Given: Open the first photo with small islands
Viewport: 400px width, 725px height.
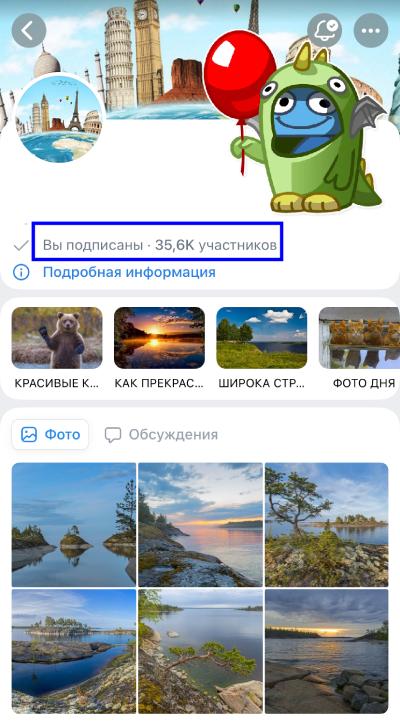Looking at the screenshot, I should tap(74, 525).
